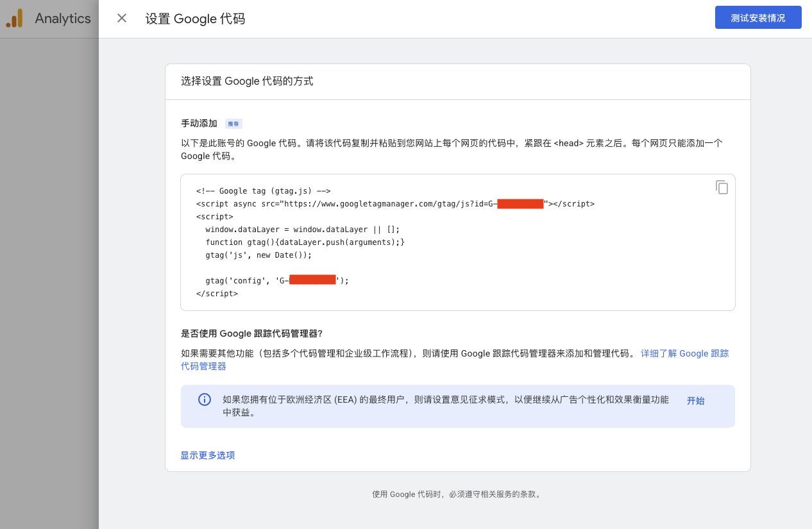Expand 显示更多选项
This screenshot has height=529, width=812.
(207, 455)
